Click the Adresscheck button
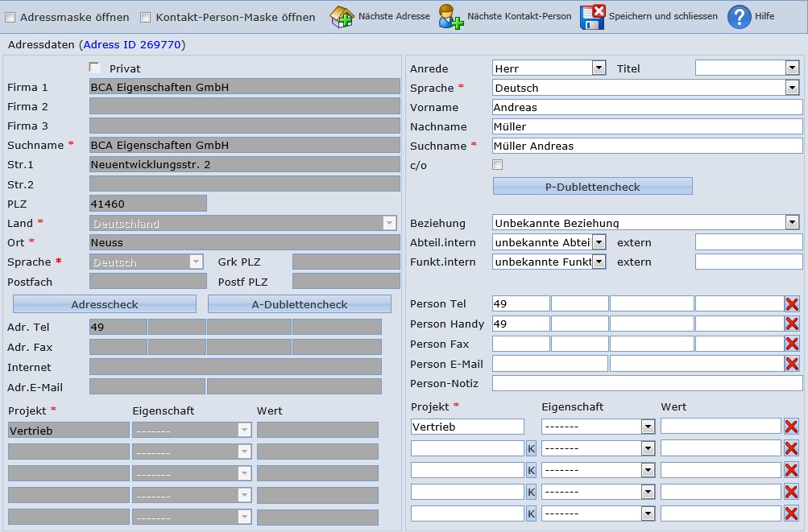This screenshot has width=808, height=532. point(105,304)
